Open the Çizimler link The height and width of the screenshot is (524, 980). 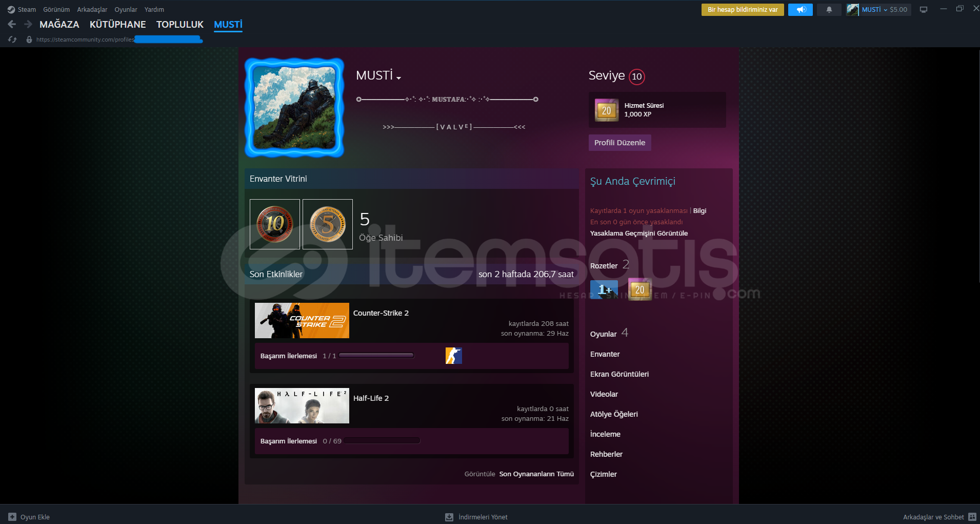pos(604,474)
